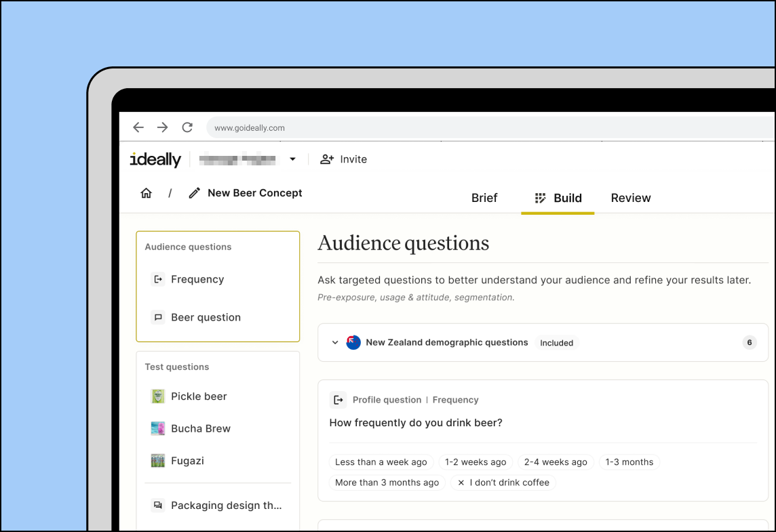This screenshot has height=532, width=776.
Task: Click New Zealand demographic questions title
Action: pos(447,342)
